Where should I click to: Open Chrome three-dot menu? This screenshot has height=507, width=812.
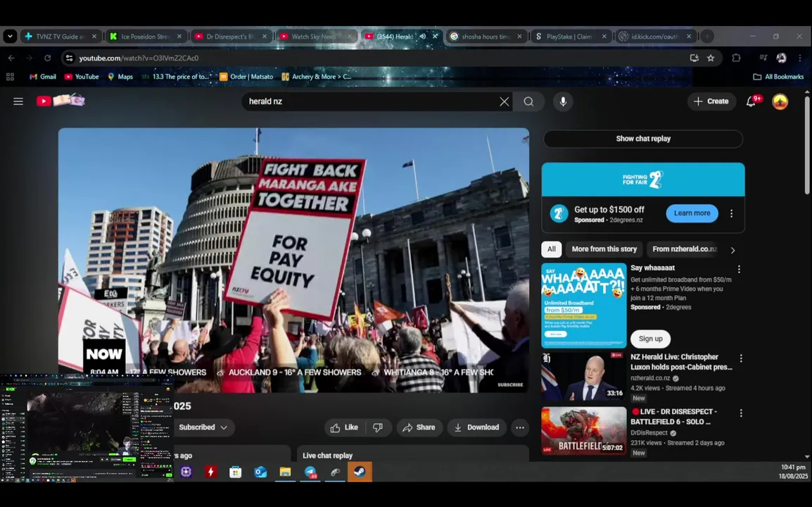(x=799, y=58)
